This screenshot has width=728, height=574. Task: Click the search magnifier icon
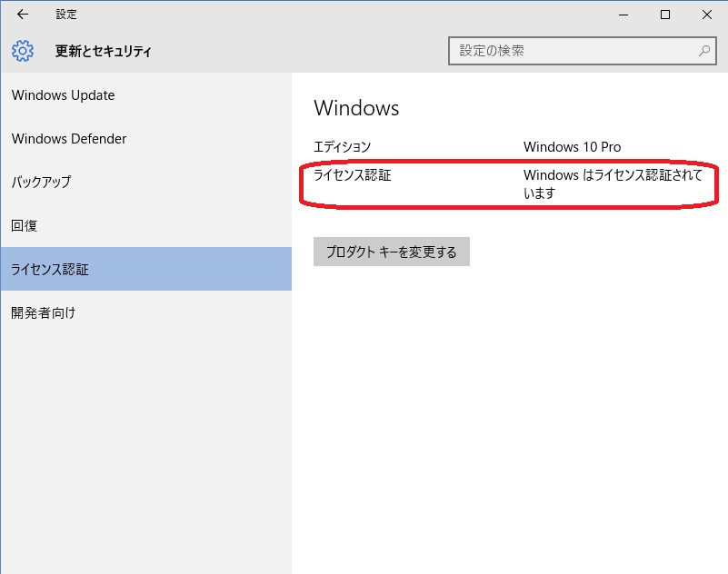[x=703, y=51]
